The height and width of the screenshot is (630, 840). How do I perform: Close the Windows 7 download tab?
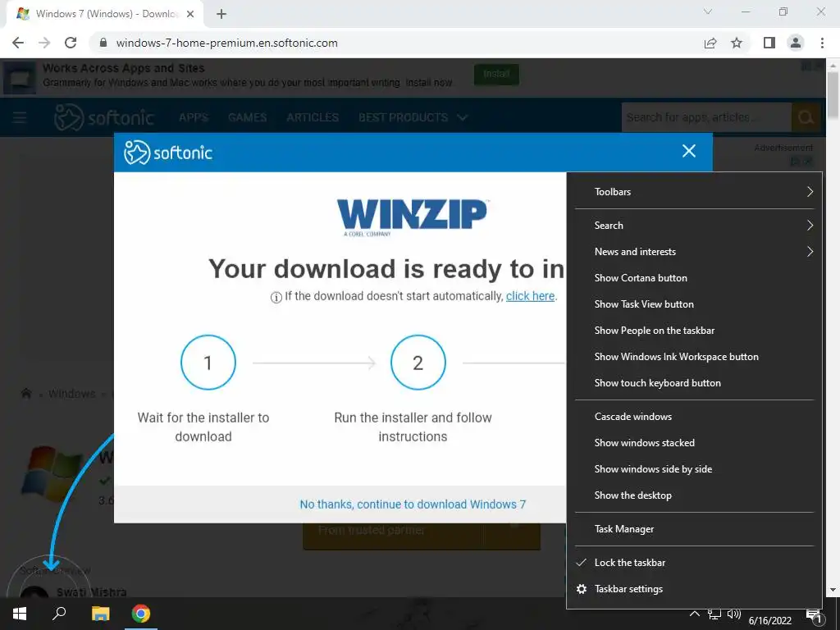pyautogui.click(x=190, y=14)
